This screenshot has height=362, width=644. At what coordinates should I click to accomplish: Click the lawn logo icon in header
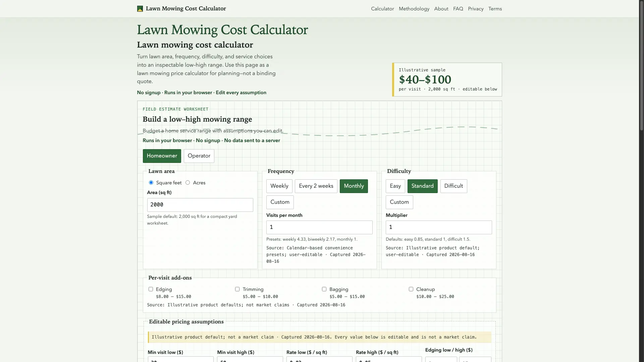(x=140, y=9)
